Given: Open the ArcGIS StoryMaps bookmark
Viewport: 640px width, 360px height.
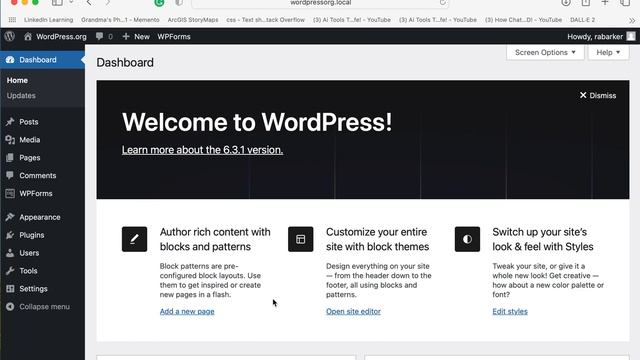Looking at the screenshot, I should click(x=193, y=20).
